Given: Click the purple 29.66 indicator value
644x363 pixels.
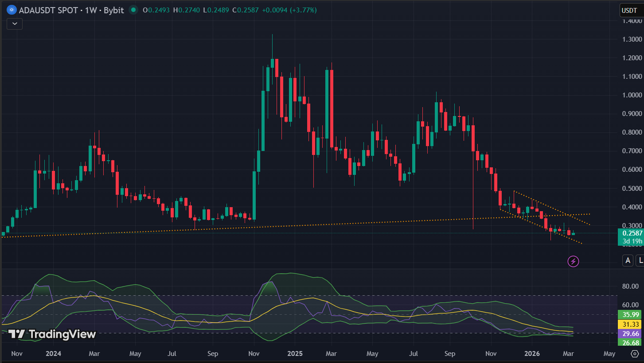Looking at the screenshot, I should (x=631, y=333).
